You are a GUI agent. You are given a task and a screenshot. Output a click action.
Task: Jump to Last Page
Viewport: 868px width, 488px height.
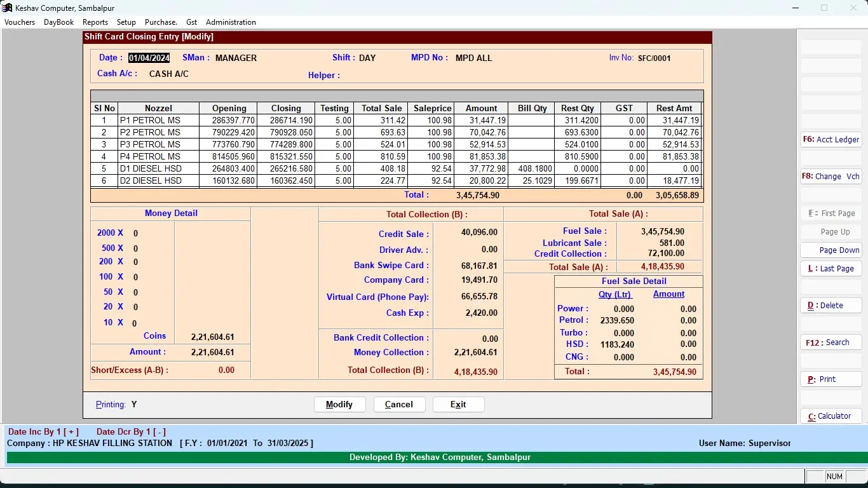click(x=831, y=269)
